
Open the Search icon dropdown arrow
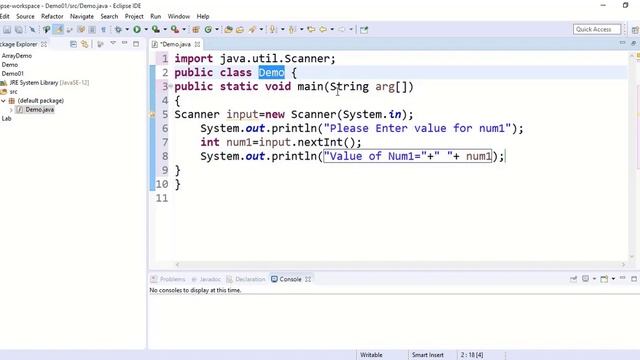pos(261,29)
